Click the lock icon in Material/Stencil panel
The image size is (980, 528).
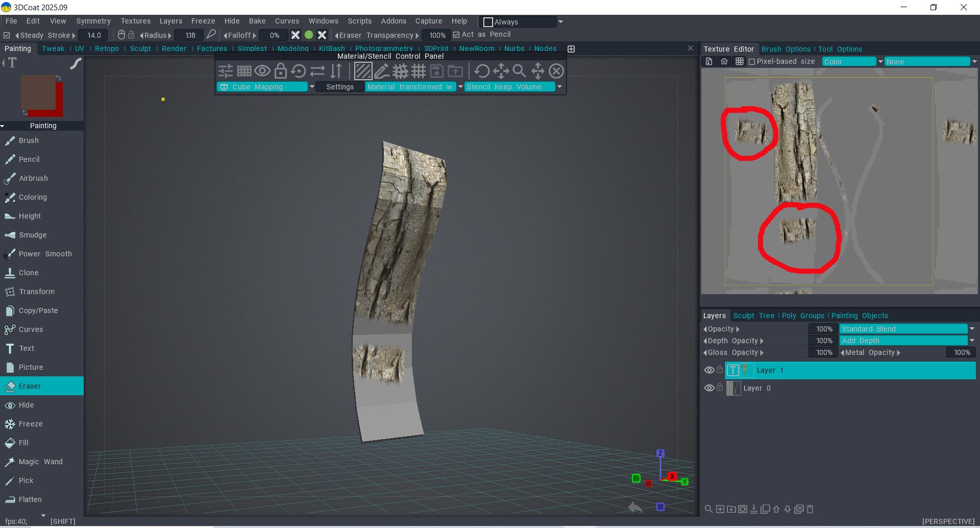(x=280, y=71)
